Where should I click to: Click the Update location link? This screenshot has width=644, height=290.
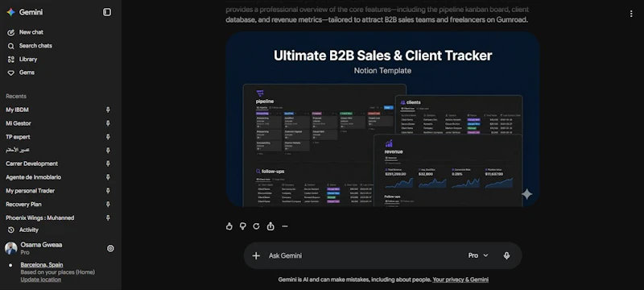pyautogui.click(x=41, y=280)
